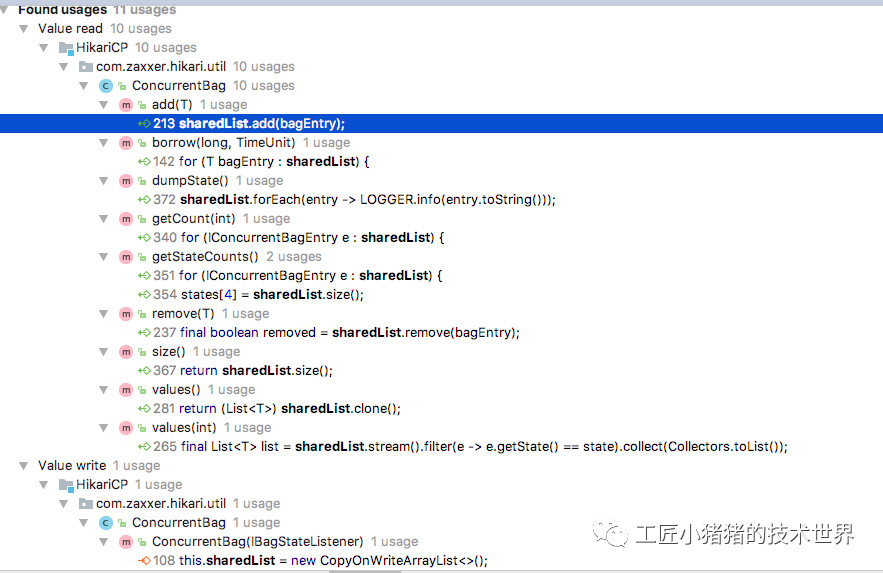Click package folder icon with 1 usage
The width and height of the screenshot is (883, 573).
pyautogui.click(x=86, y=504)
